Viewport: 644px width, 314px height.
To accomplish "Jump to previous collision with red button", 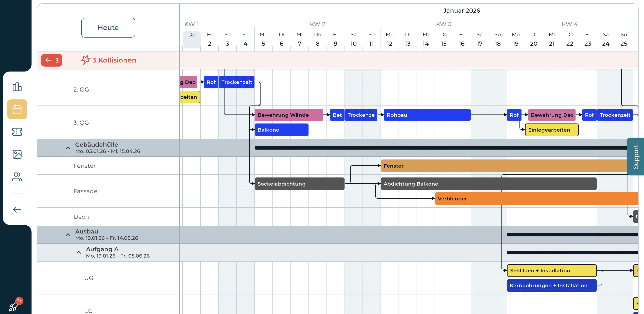I will (x=52, y=60).
